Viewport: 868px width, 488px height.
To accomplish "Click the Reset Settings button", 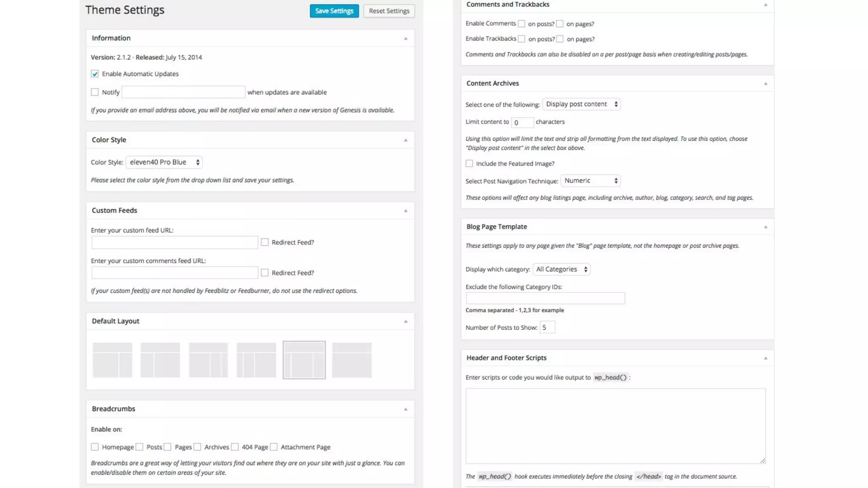I will coord(389,11).
